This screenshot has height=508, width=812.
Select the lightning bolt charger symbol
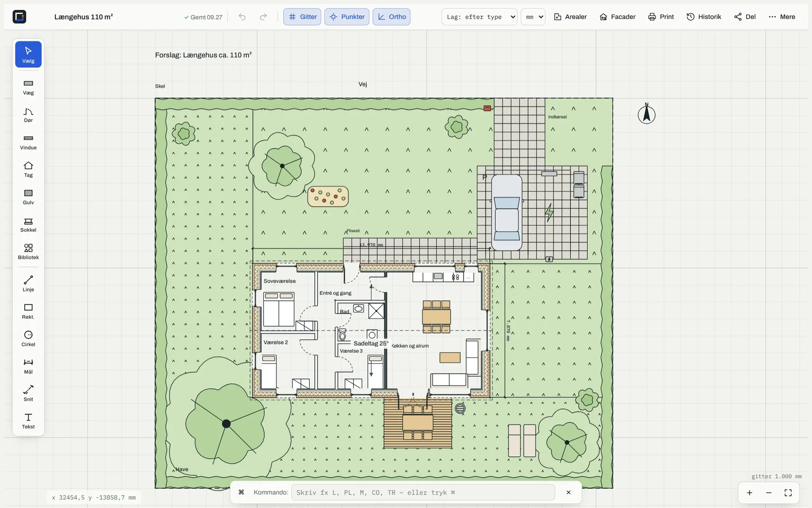(x=549, y=212)
